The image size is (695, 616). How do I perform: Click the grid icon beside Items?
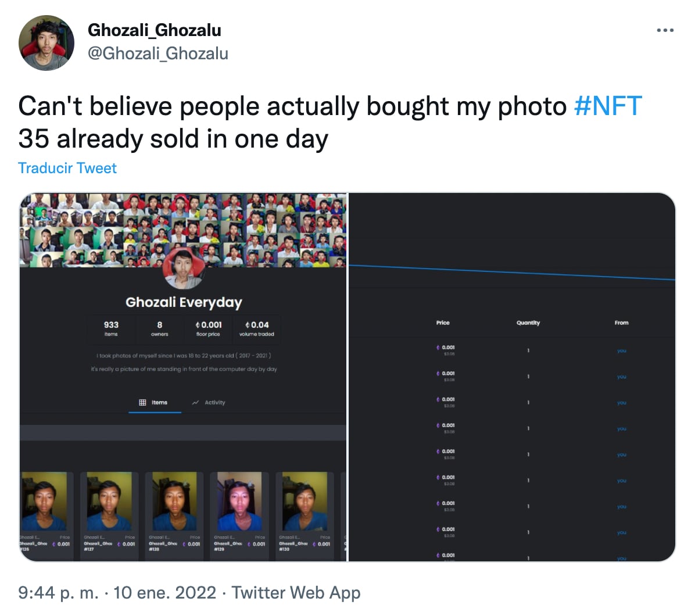coord(143,402)
